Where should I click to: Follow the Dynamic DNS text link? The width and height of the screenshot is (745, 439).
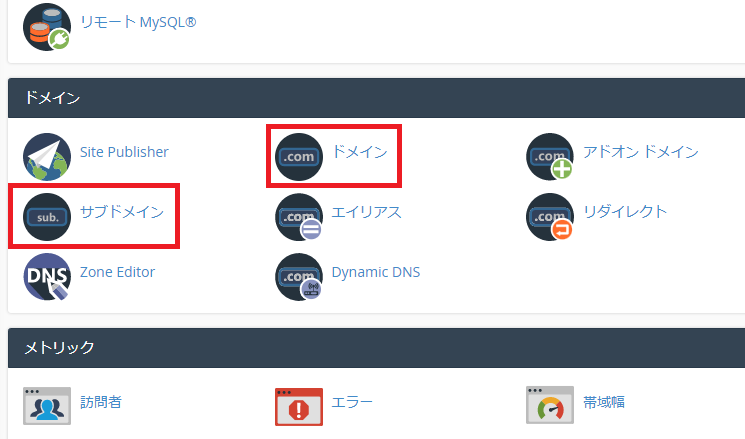[376, 271]
